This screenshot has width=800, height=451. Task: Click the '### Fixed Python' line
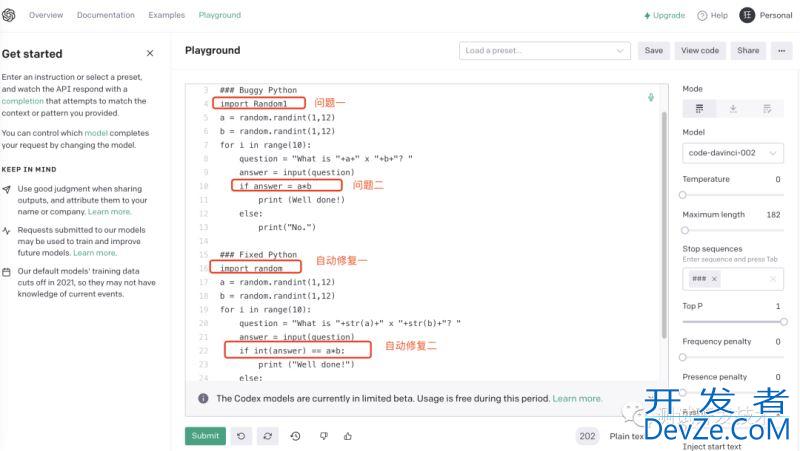pos(258,255)
